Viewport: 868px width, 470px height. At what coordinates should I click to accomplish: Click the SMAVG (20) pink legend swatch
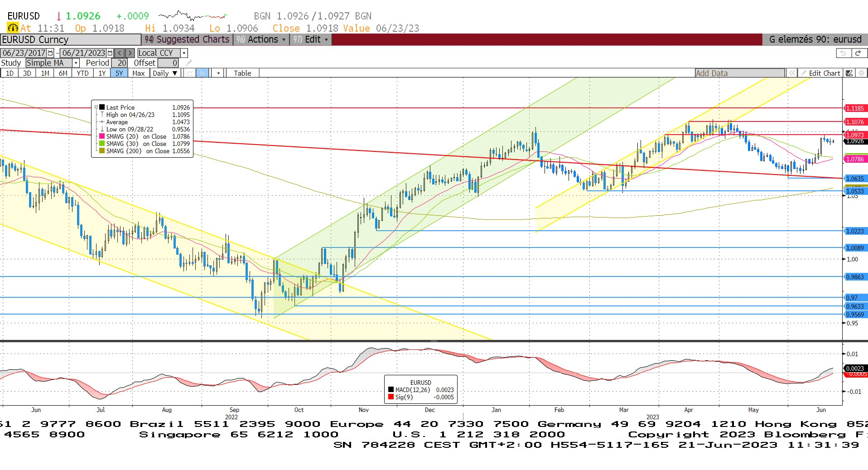(102, 136)
